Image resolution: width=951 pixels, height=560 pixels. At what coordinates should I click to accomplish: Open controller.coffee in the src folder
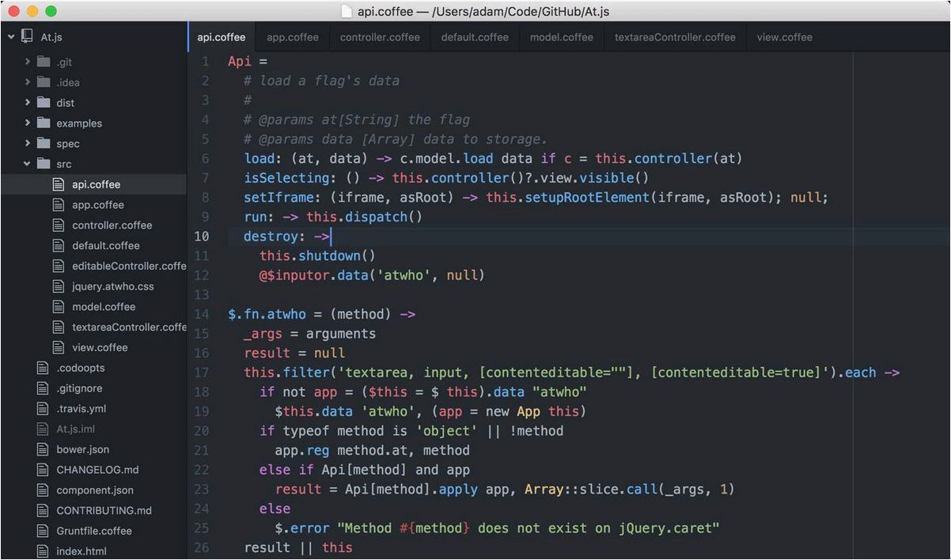tap(112, 225)
